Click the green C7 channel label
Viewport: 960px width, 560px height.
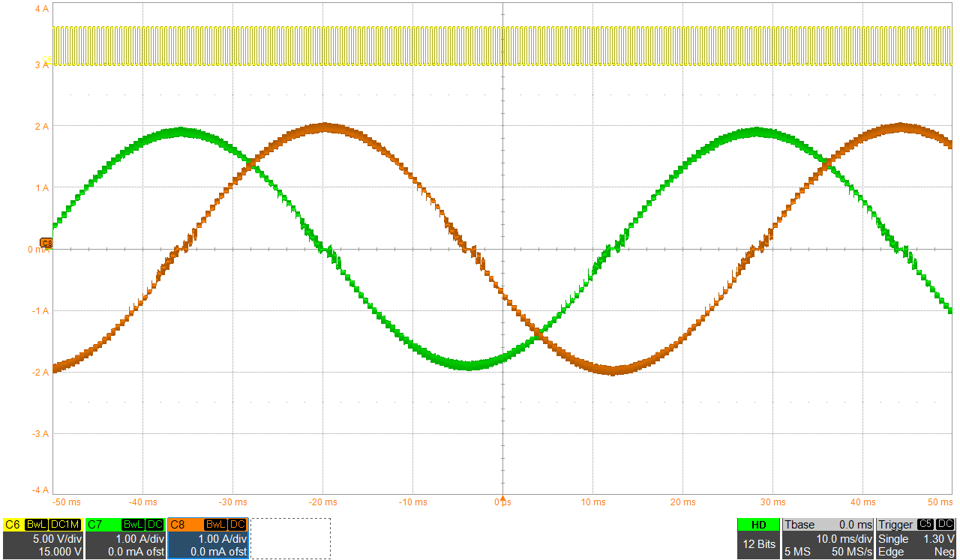(x=95, y=525)
